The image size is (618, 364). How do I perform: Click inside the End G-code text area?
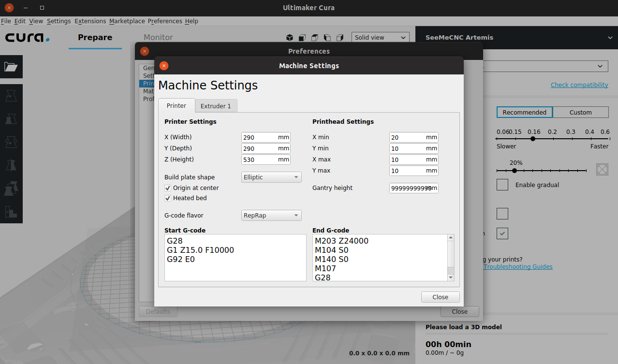[380, 258]
